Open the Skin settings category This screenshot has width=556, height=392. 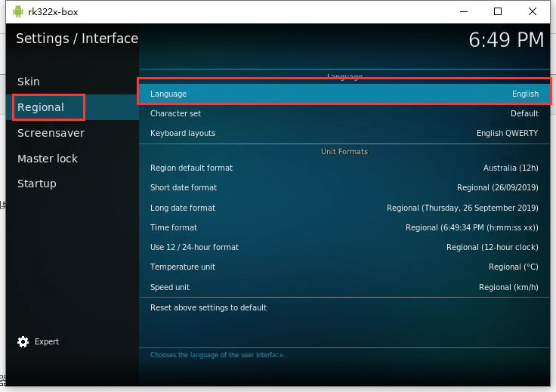[73, 82]
